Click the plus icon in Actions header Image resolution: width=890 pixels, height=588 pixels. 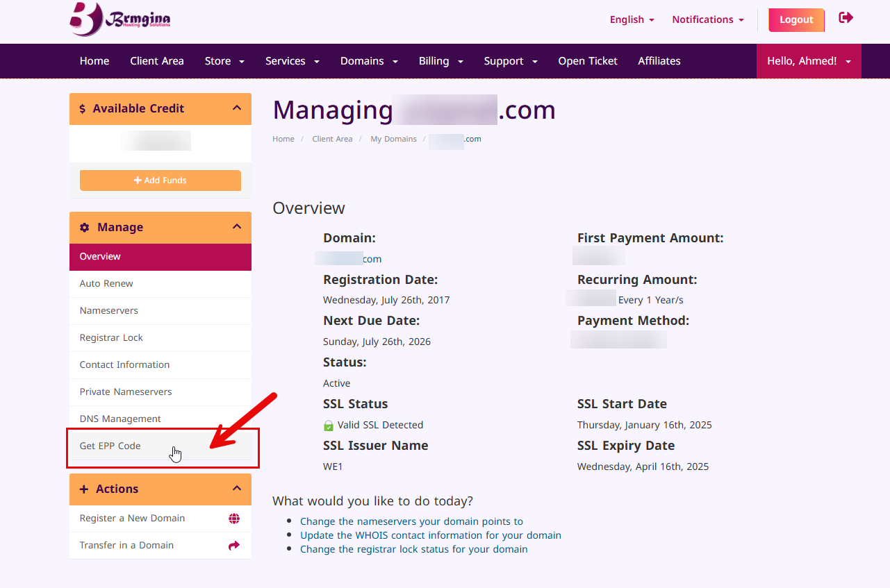(x=84, y=489)
